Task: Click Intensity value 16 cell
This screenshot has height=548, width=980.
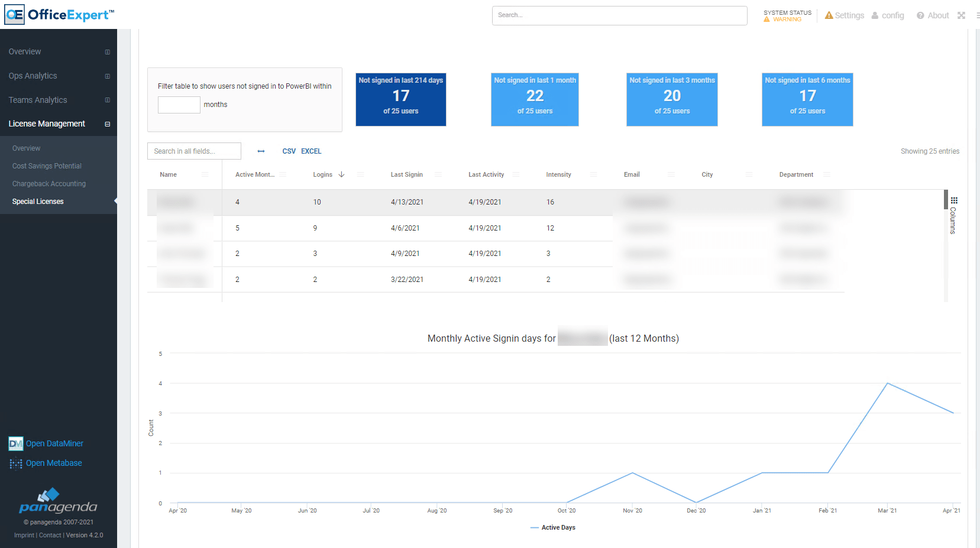Action: click(x=550, y=202)
